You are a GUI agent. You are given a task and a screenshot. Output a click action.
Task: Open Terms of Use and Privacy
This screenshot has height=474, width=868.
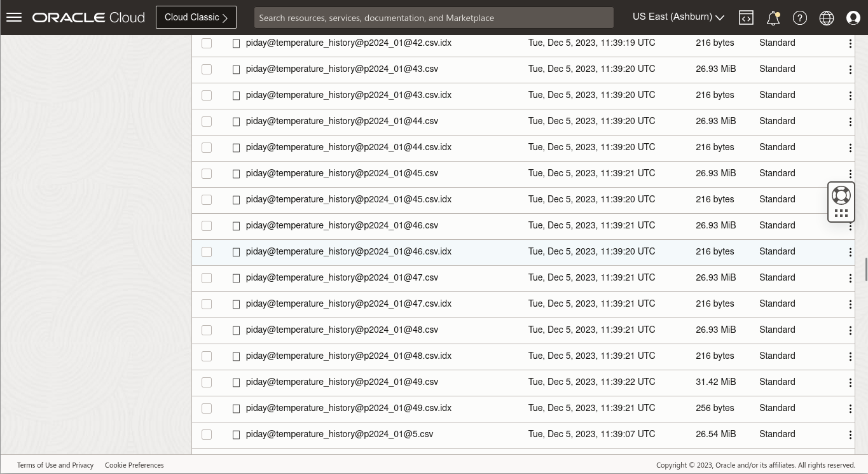(55, 465)
